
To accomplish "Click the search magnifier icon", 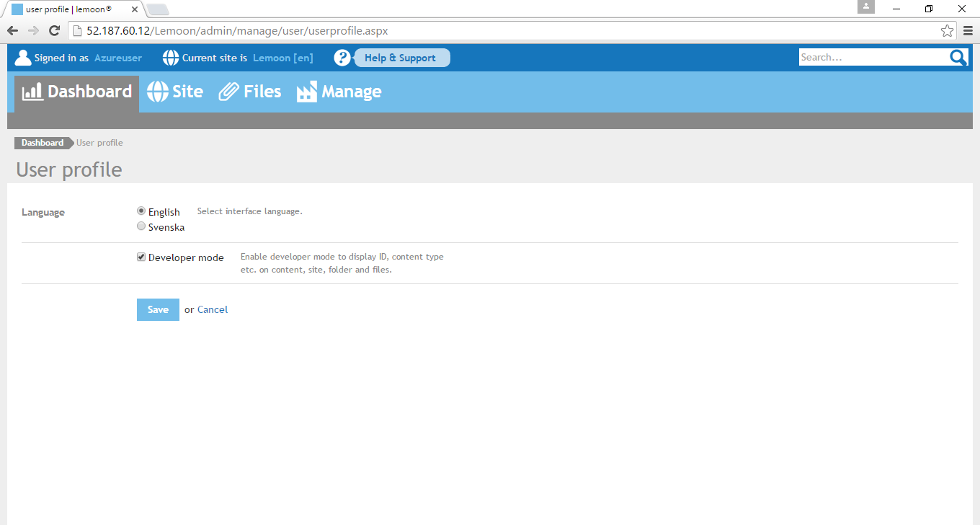I will (958, 58).
